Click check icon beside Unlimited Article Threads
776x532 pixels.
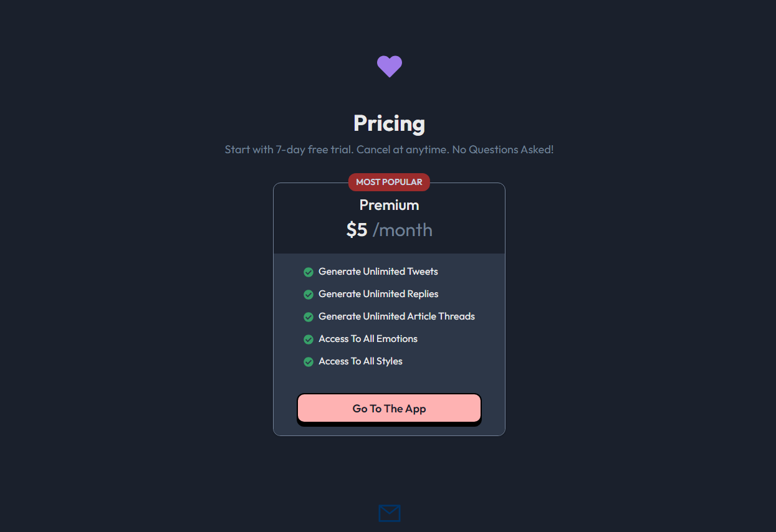pyautogui.click(x=308, y=316)
